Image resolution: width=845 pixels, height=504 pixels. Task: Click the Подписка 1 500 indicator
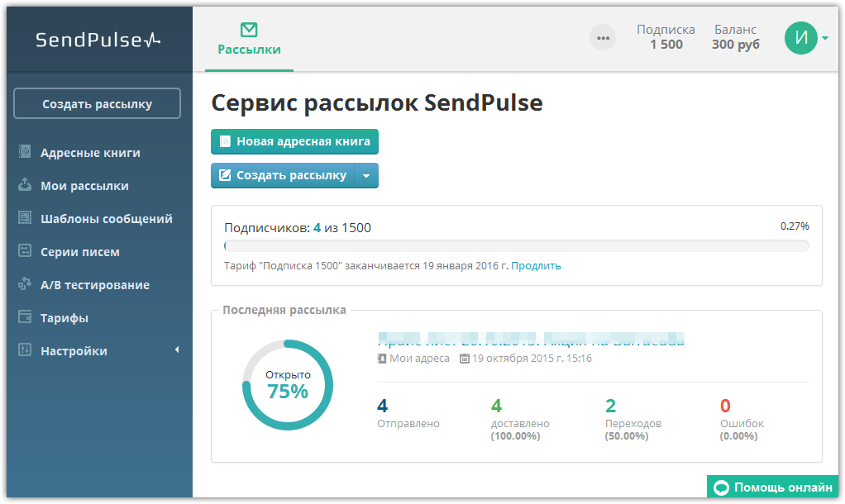click(666, 37)
